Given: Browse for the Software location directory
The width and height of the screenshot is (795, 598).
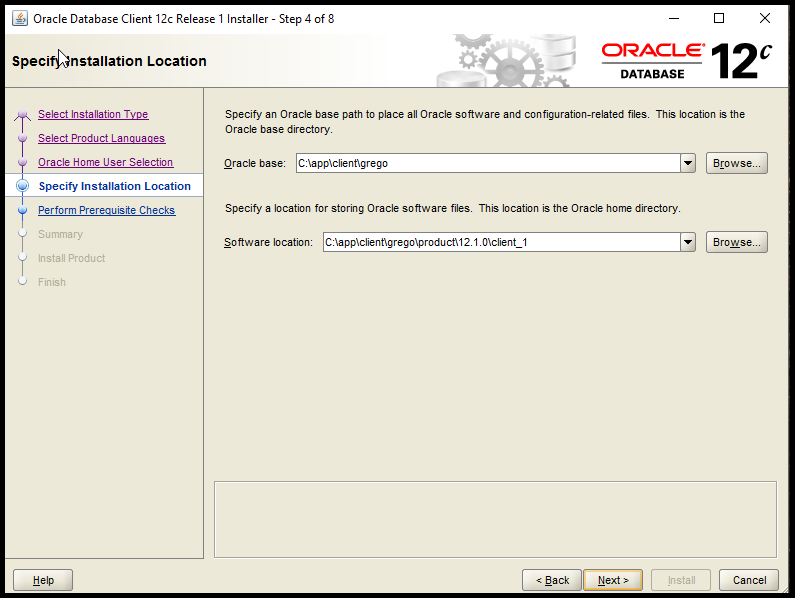Looking at the screenshot, I should 737,242.
